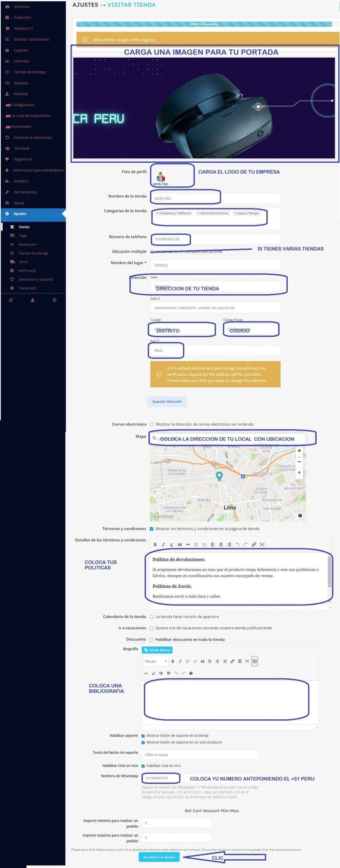
Task: Apply underline in the terms and conditions editor
Action: 171,545
